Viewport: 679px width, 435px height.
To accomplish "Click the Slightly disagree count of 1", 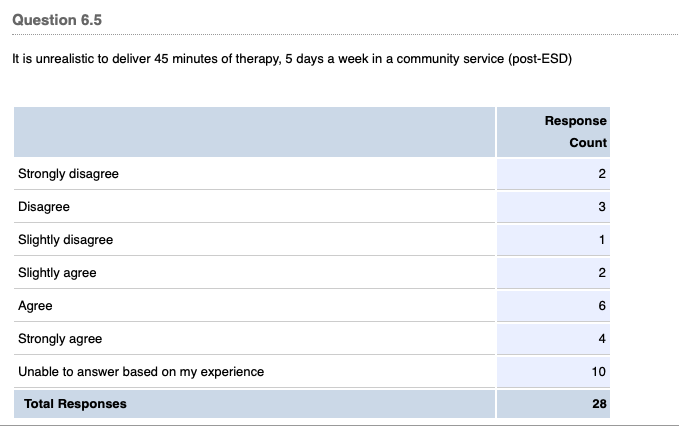I will (x=603, y=240).
